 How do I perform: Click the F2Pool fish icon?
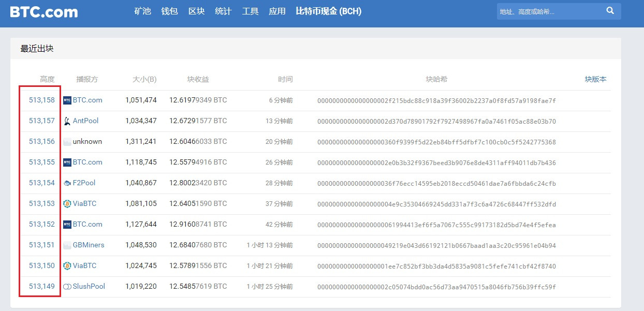tap(67, 183)
